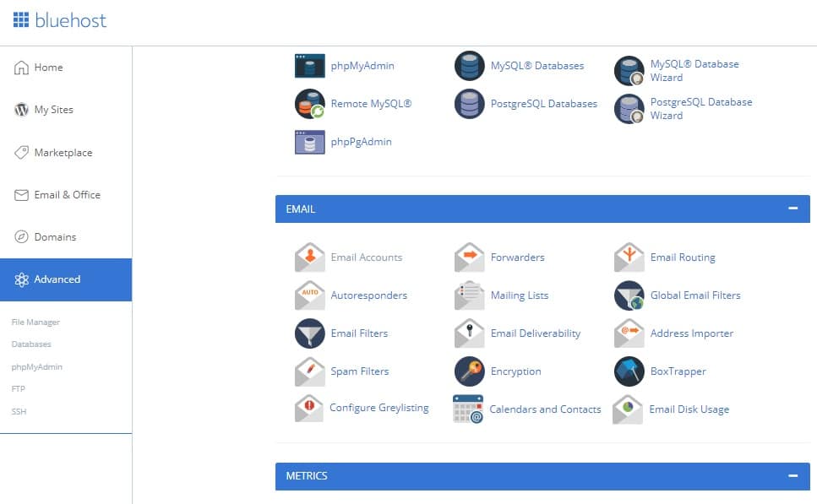Image resolution: width=817 pixels, height=504 pixels.
Task: Click the Email Routing icon
Action: pyautogui.click(x=629, y=257)
